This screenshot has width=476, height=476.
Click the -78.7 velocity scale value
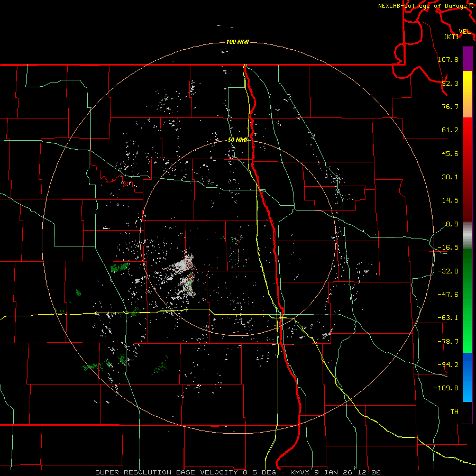448,342
